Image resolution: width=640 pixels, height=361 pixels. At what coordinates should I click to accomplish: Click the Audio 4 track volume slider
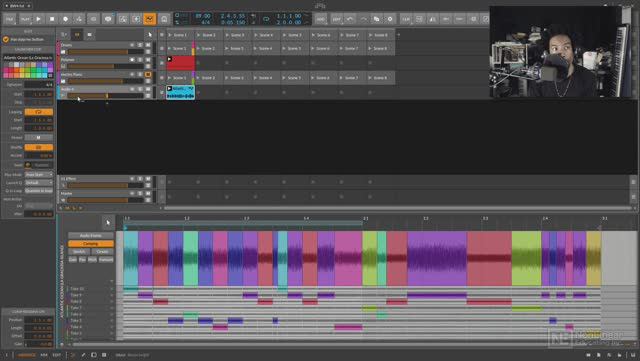[x=105, y=96]
